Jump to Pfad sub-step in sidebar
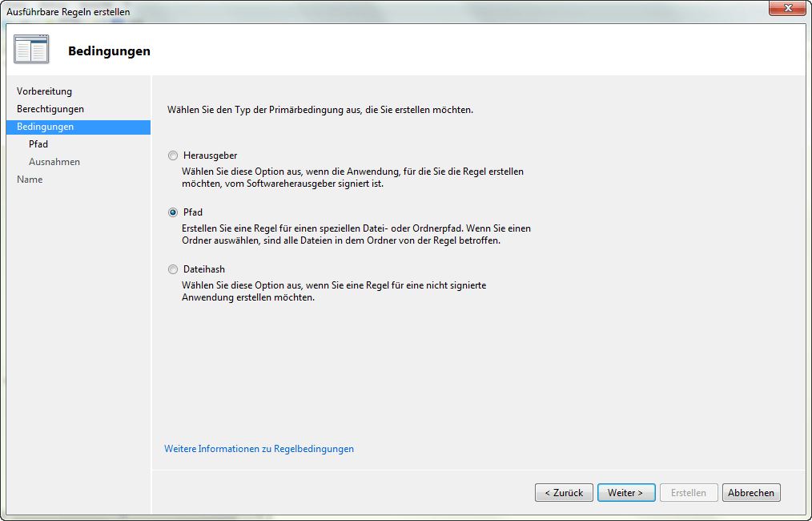This screenshot has width=812, height=521. (x=38, y=144)
